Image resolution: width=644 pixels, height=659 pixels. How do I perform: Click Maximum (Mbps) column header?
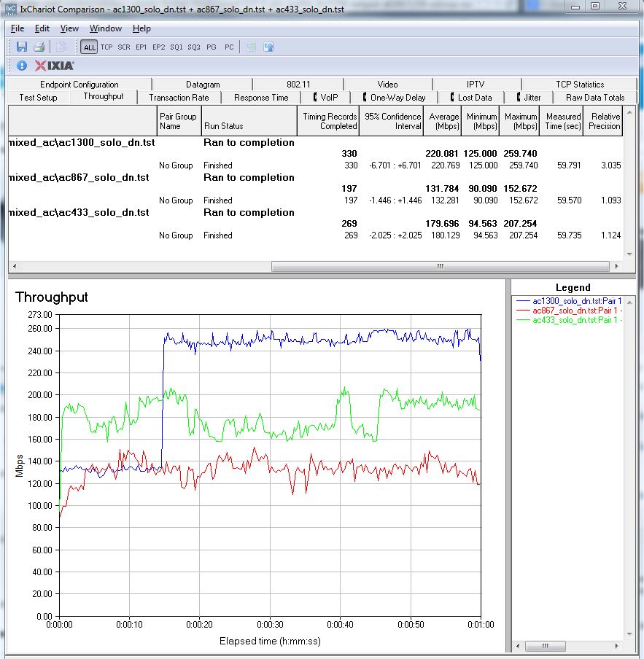tap(519, 121)
